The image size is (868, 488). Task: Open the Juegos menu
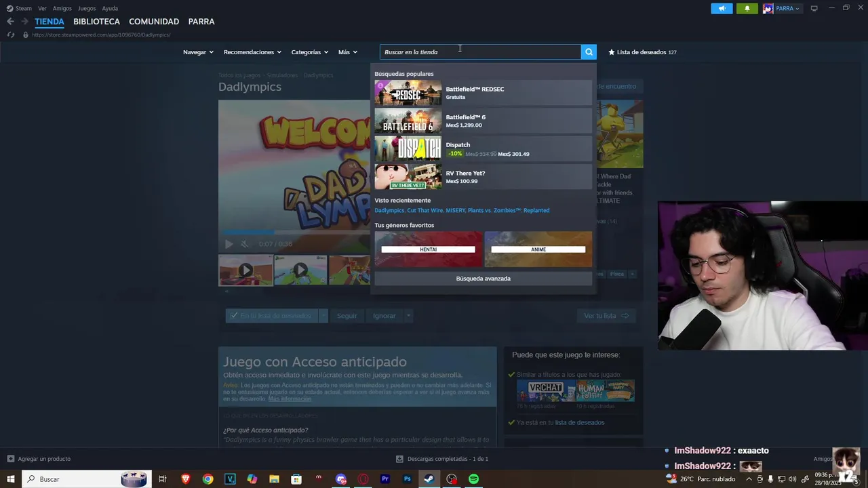[87, 8]
